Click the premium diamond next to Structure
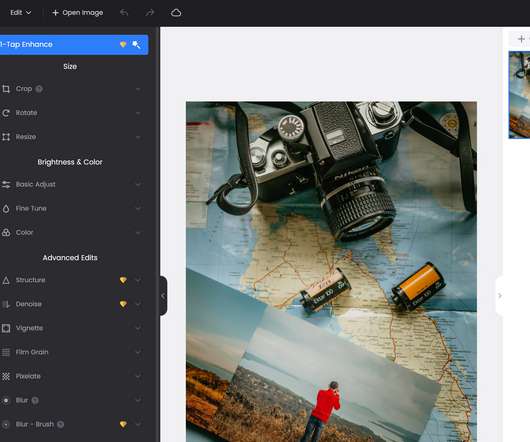The image size is (530, 442). coord(123,280)
